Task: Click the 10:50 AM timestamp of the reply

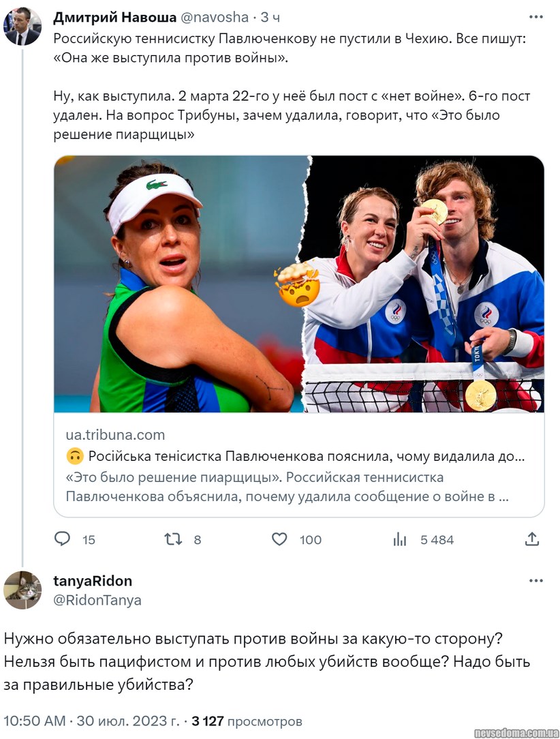Action: coord(34,721)
